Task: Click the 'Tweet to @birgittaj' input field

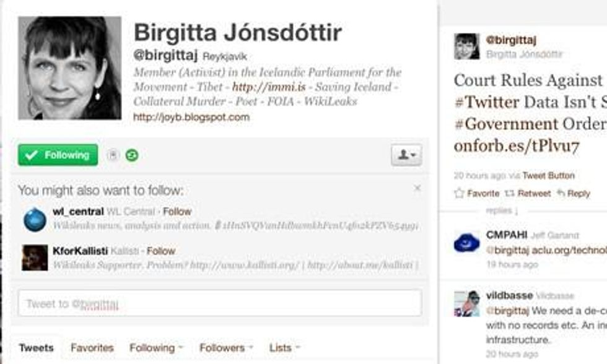Action: click(x=220, y=303)
